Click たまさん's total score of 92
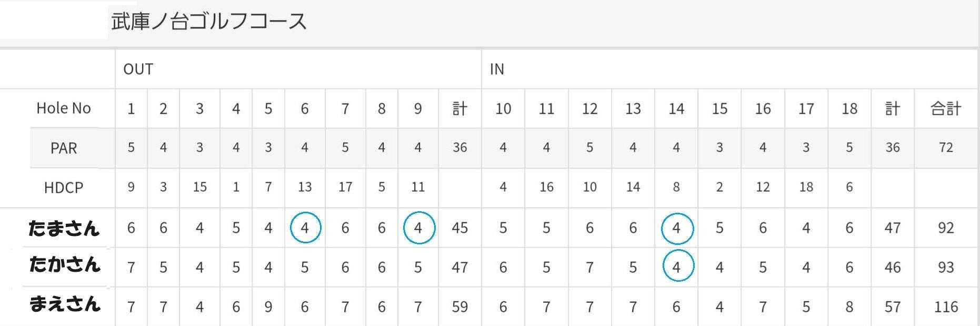Screen dimensions: 980x326 point(946,228)
